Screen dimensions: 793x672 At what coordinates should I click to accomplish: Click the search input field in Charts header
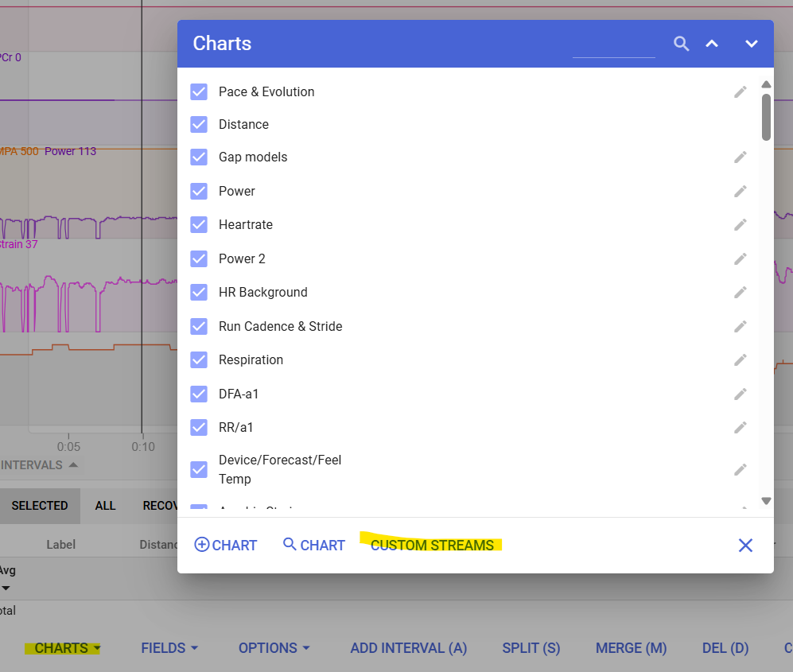[613, 45]
